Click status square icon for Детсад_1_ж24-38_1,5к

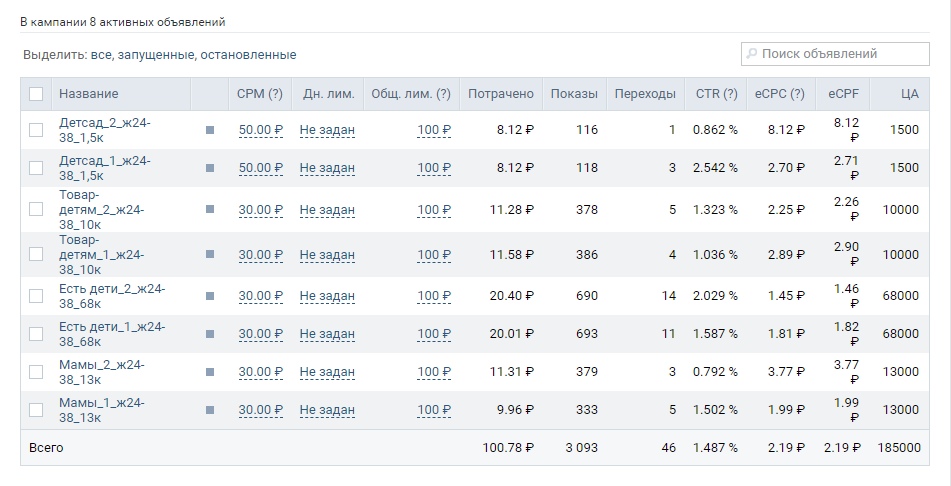[210, 167]
